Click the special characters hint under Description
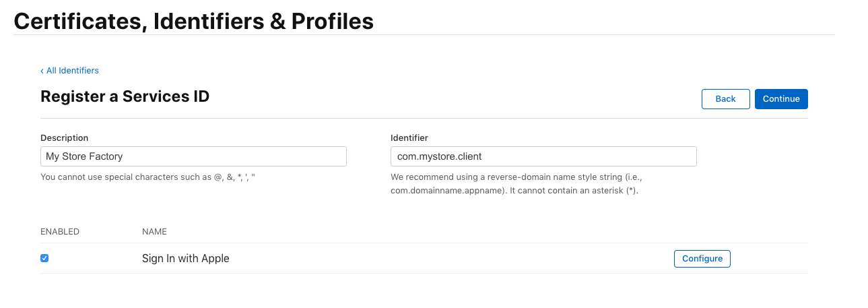868x308 pixels. pos(147,177)
